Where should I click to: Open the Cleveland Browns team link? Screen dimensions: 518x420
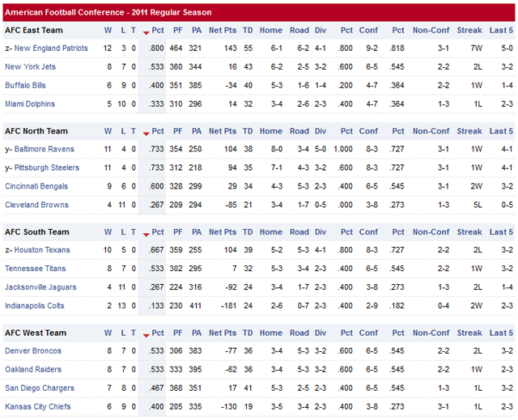pyautogui.click(x=36, y=205)
